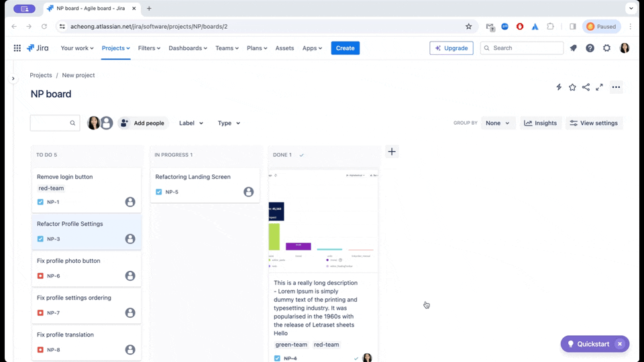Click bug type icon on NP-8

coord(40,350)
